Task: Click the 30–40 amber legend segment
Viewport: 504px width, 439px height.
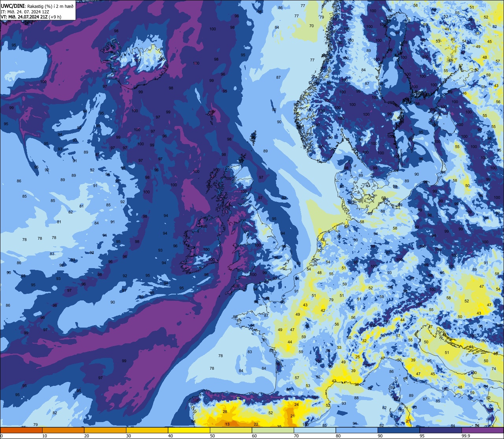Action: pyautogui.click(x=147, y=430)
